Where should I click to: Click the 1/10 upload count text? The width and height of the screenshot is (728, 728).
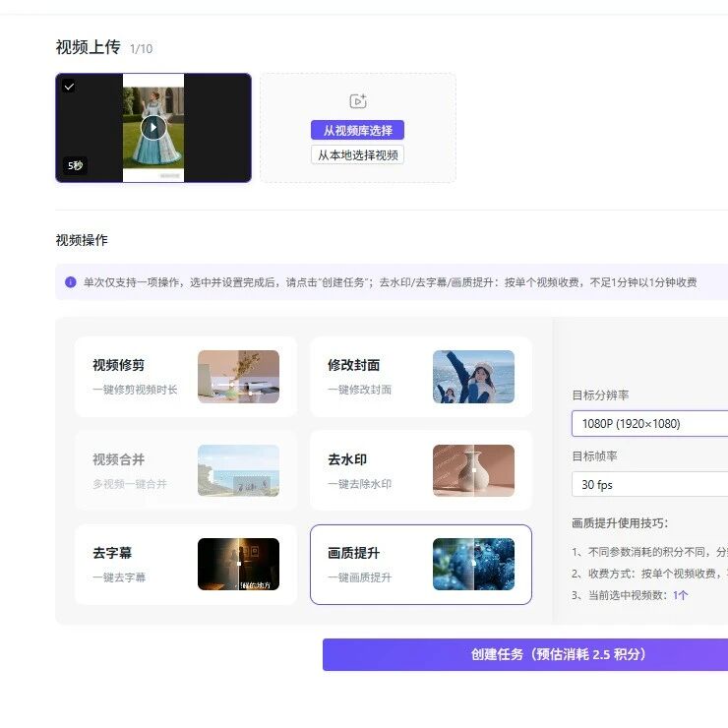141,49
